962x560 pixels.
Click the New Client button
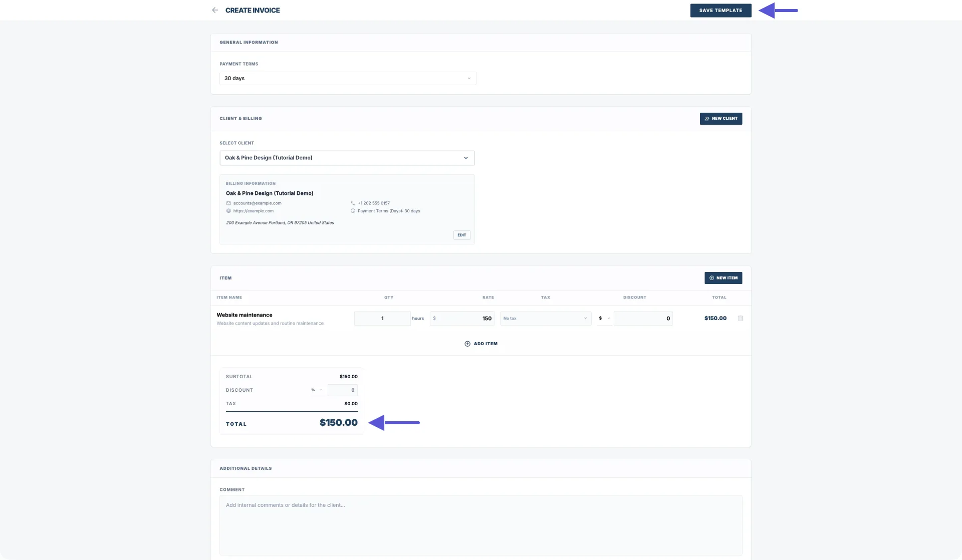(x=720, y=119)
